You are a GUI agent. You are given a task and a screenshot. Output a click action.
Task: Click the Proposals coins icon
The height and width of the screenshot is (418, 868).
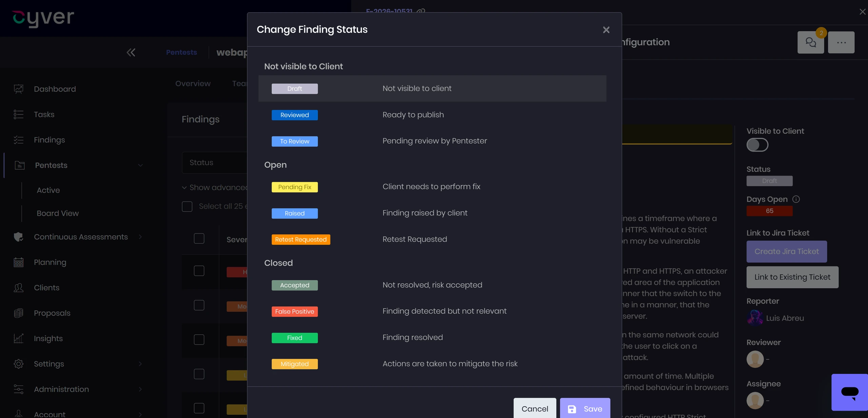coord(19,313)
